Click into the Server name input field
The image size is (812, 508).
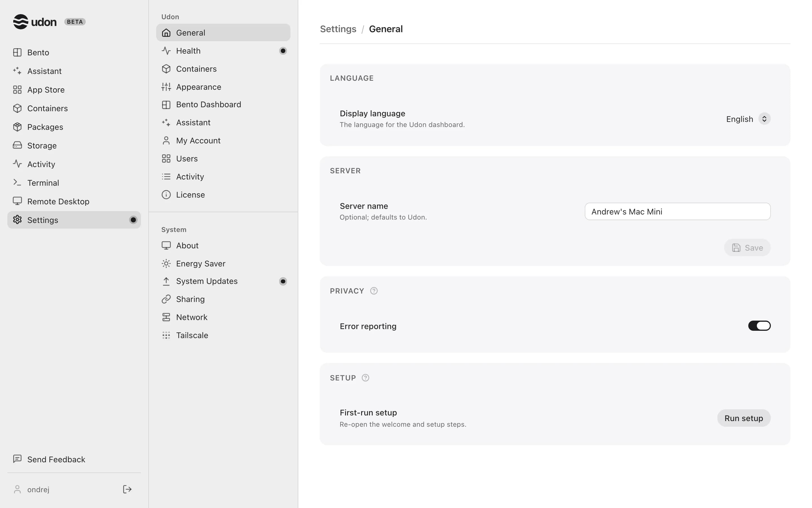point(678,211)
